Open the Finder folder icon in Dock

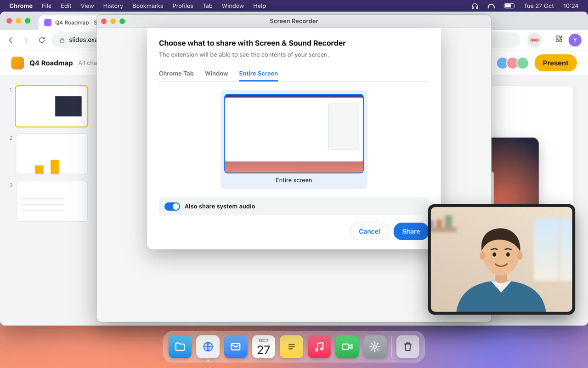click(x=180, y=347)
